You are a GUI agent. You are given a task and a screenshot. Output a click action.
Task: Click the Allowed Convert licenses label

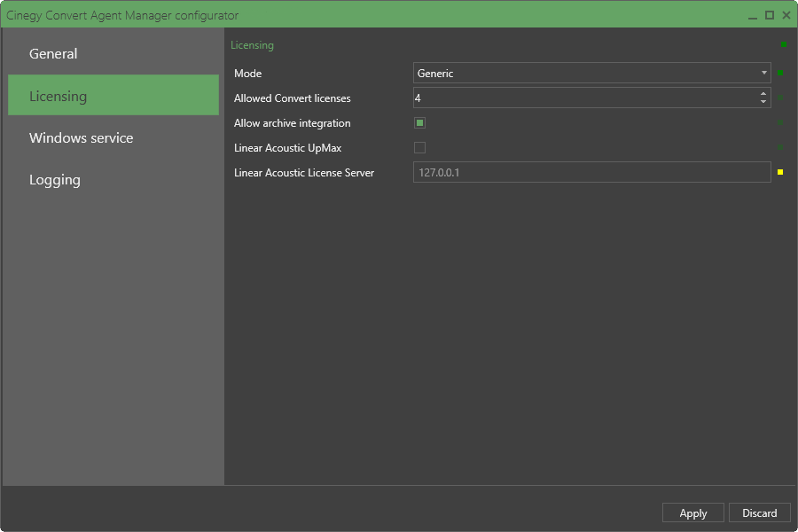292,98
